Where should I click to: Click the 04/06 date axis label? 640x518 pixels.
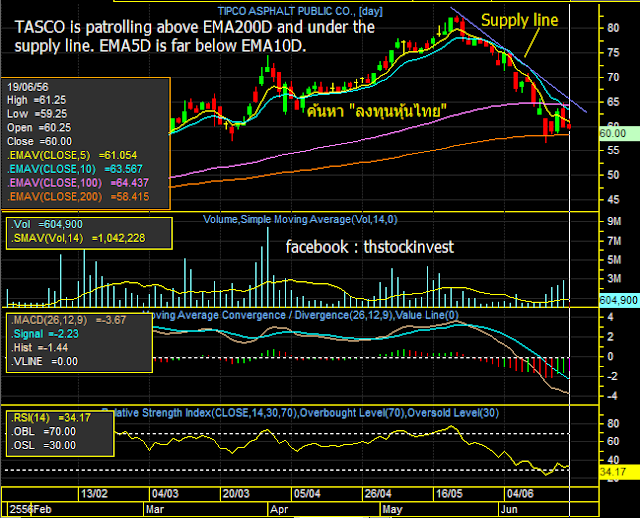[520, 494]
